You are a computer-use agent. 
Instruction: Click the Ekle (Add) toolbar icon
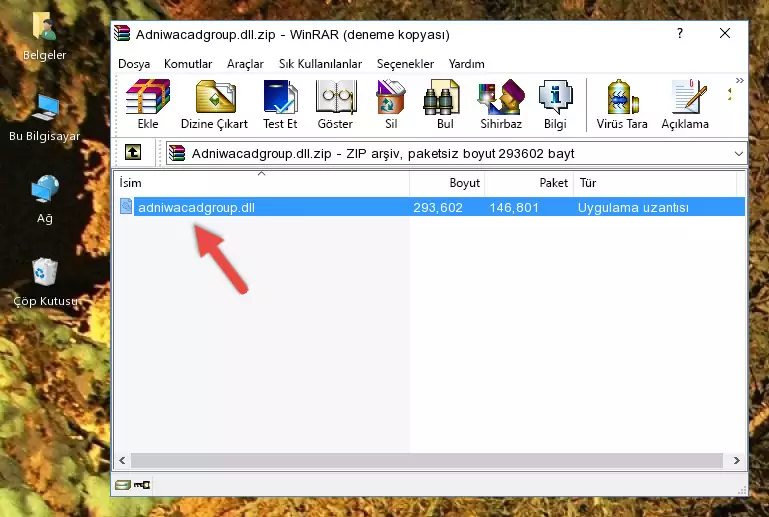(x=148, y=104)
